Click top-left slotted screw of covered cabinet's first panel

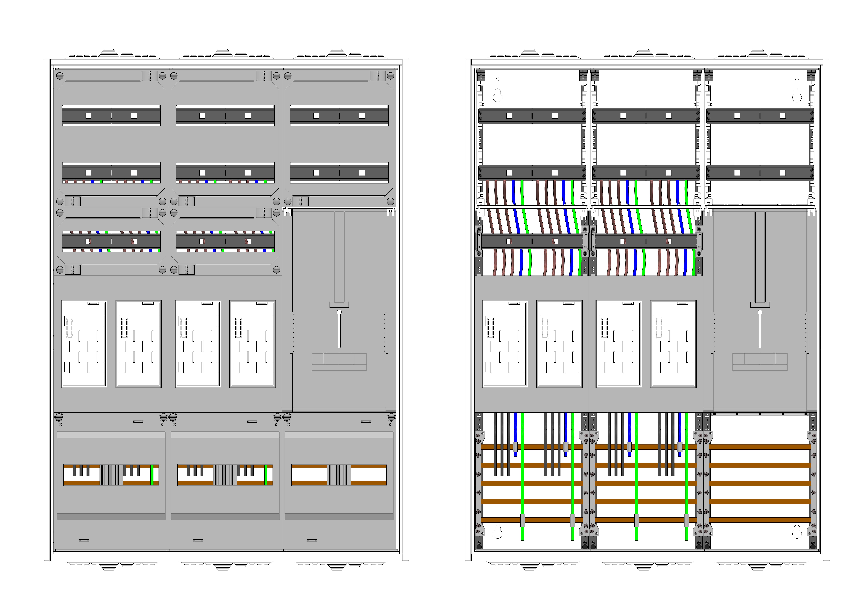(60, 76)
